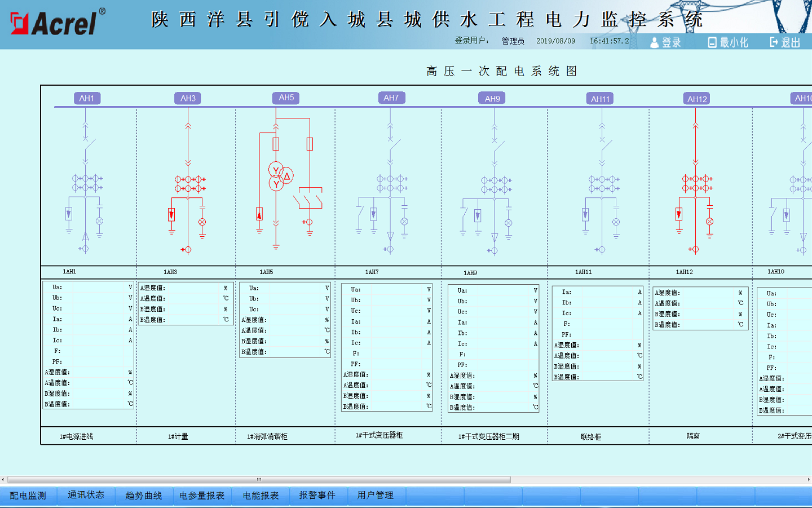The width and height of the screenshot is (812, 508).
Task: Open the 电参量报表 tab
Action: point(202,496)
